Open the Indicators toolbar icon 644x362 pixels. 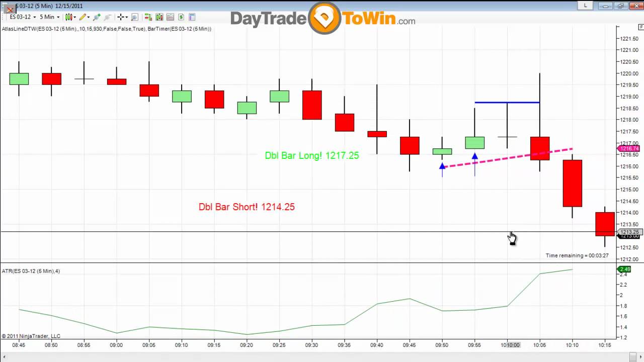(x=159, y=17)
